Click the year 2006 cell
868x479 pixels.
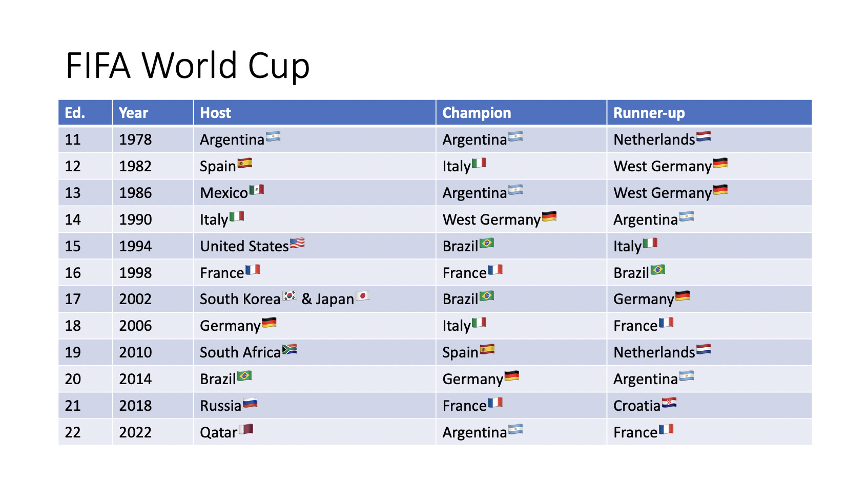tap(153, 325)
